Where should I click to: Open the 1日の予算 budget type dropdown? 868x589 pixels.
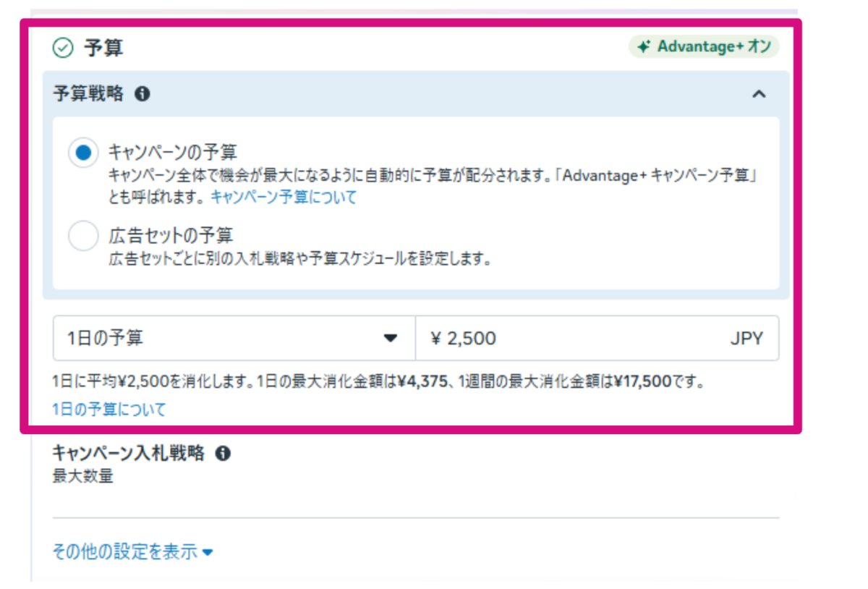[233, 338]
